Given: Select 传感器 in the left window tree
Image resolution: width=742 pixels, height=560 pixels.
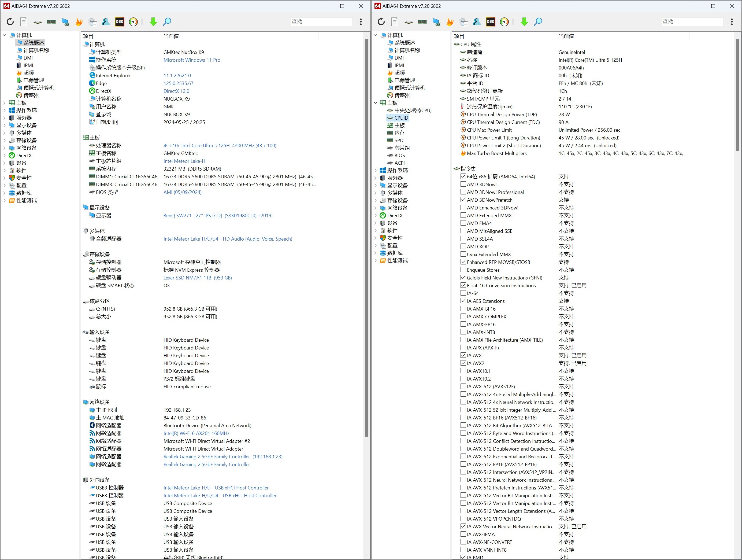Looking at the screenshot, I should click(31, 95).
